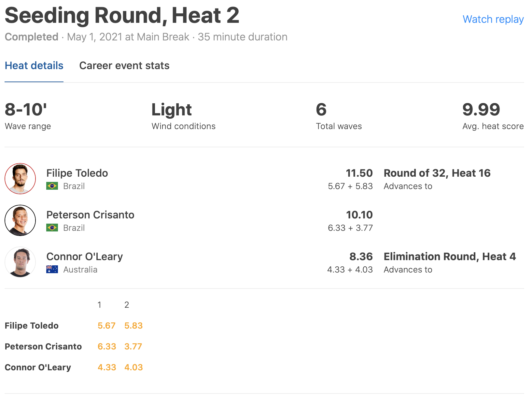Click Brazil flag icon under Peterson Crisanto
This screenshot has width=532, height=399.
[52, 228]
